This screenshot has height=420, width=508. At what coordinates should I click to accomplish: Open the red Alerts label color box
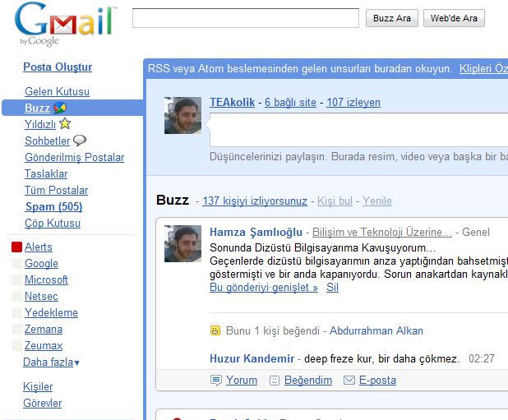point(16,247)
